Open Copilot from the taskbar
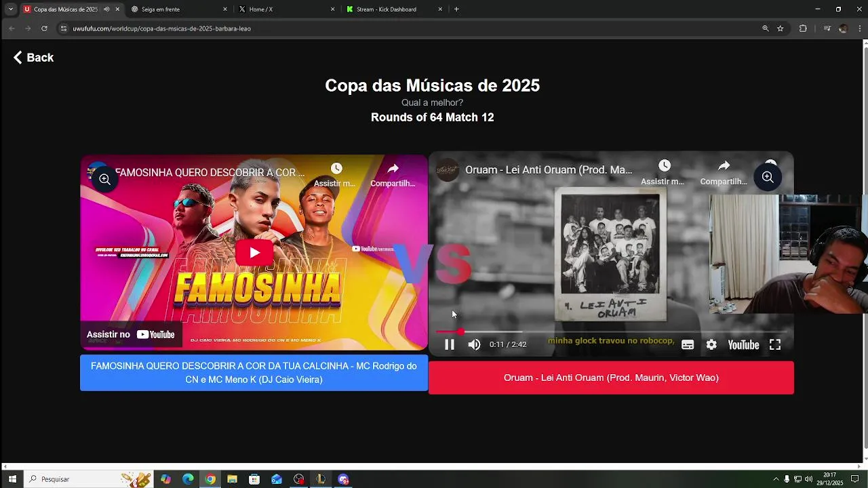 pyautogui.click(x=165, y=479)
